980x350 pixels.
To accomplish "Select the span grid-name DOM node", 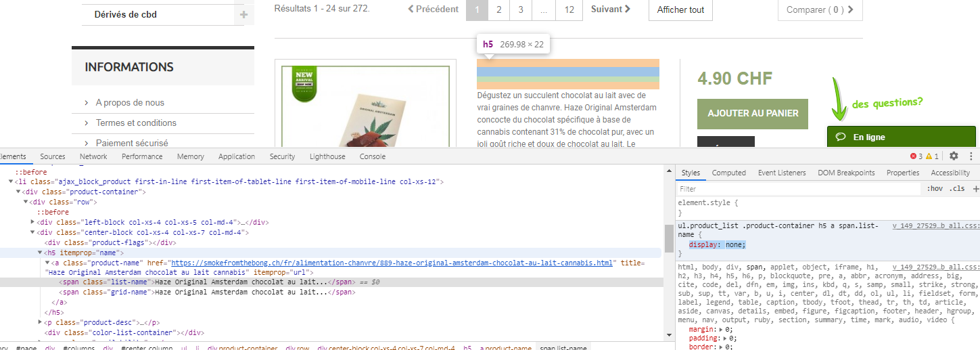I will click(x=207, y=292).
